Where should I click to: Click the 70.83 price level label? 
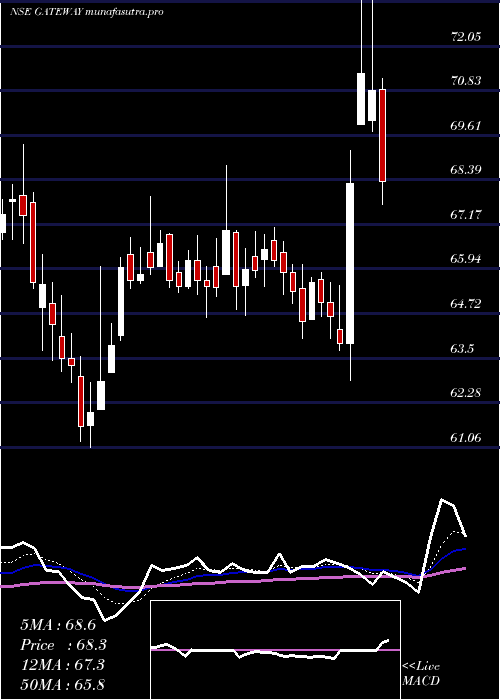pos(466,81)
